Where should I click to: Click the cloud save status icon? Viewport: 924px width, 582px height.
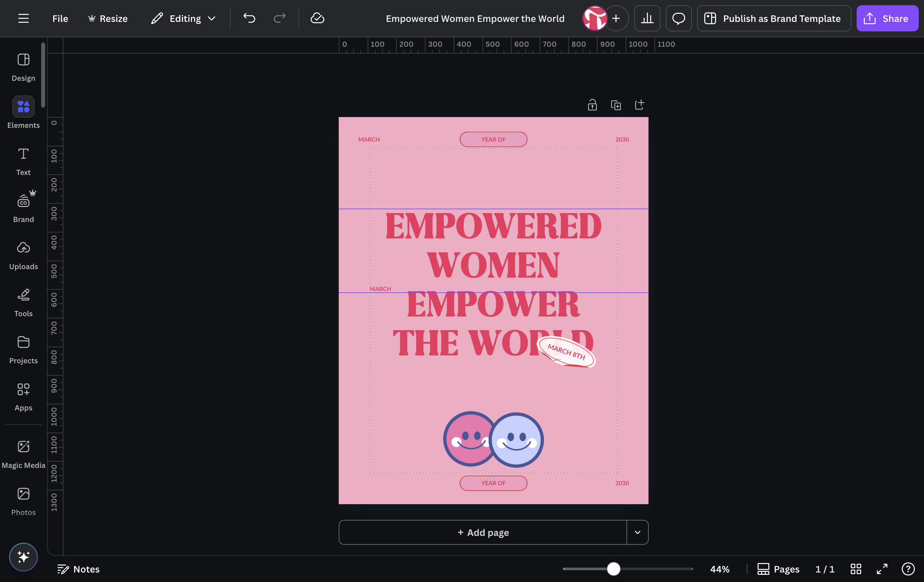pos(317,18)
